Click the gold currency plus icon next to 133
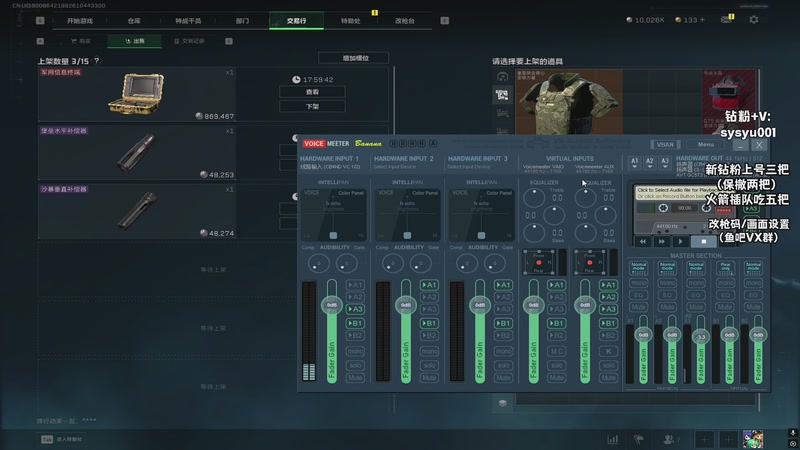 702,20
